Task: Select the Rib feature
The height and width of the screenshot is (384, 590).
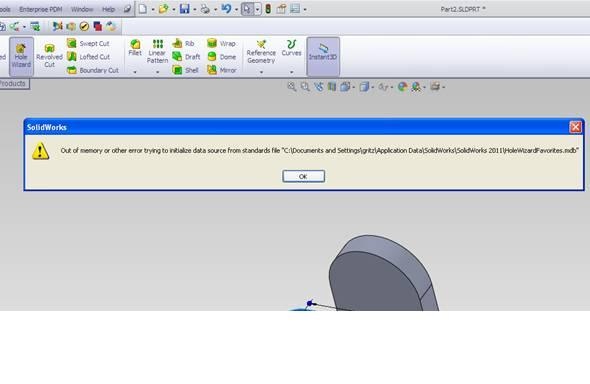Action: [183, 44]
